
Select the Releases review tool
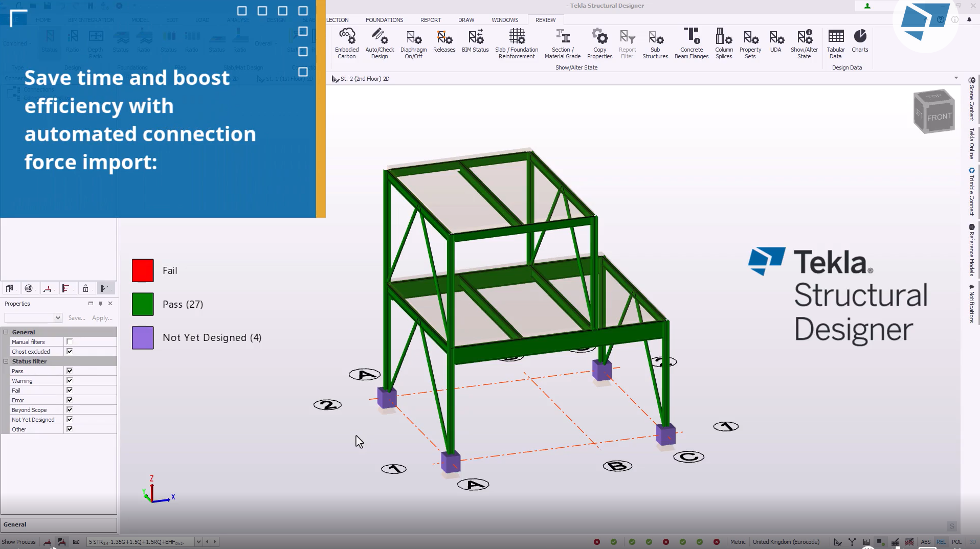tap(444, 41)
